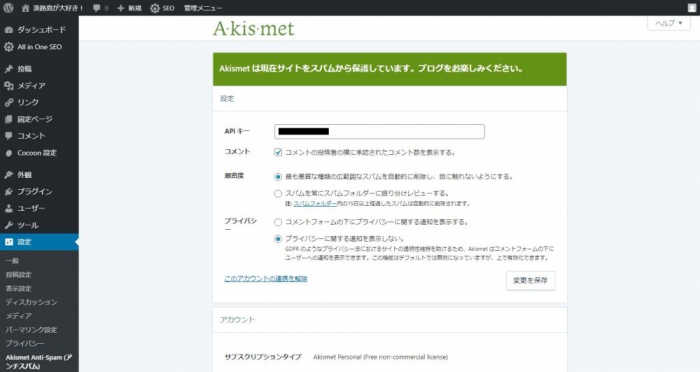Open the ディスカッション settings submenu
The width and height of the screenshot is (700, 372).
pyautogui.click(x=31, y=302)
